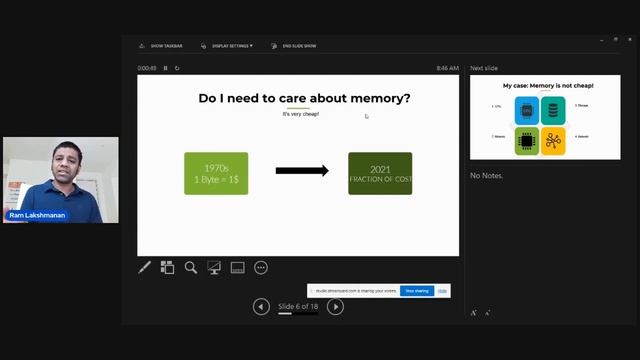640x360 pixels.
Task: Click Show Taskbar
Action: 161,46
